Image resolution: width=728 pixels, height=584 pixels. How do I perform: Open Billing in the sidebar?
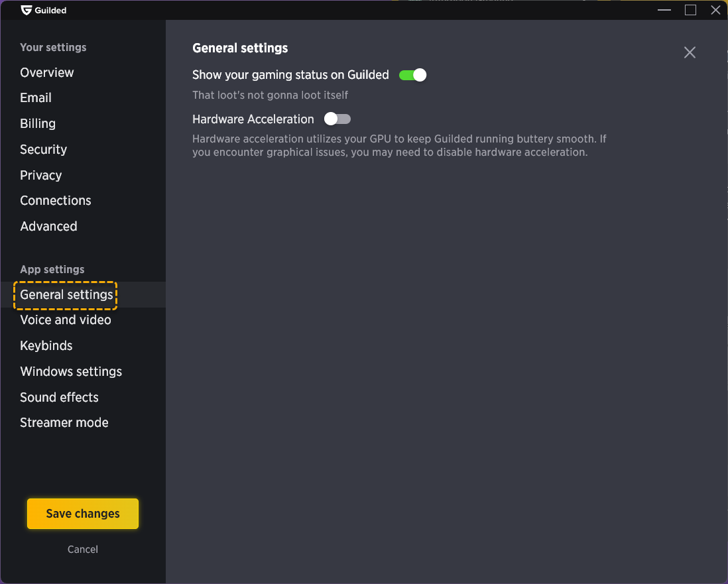point(38,123)
